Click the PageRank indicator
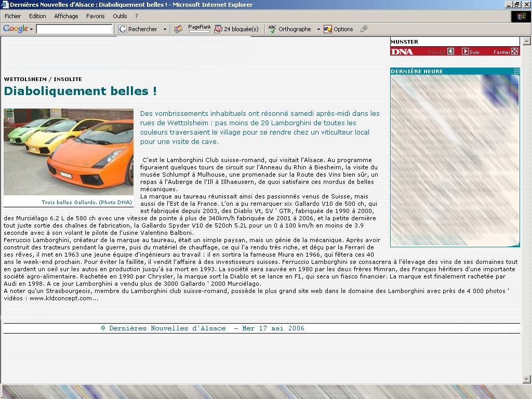532x399 pixels. (199, 29)
